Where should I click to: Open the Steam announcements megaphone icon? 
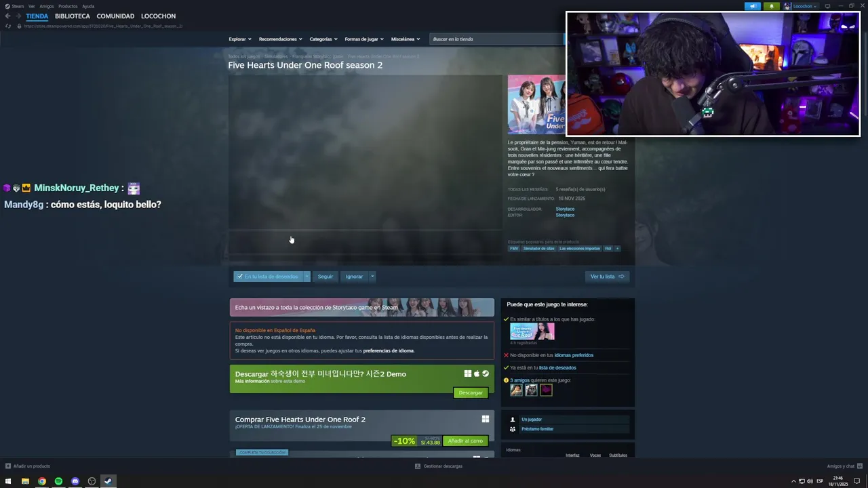(x=753, y=6)
